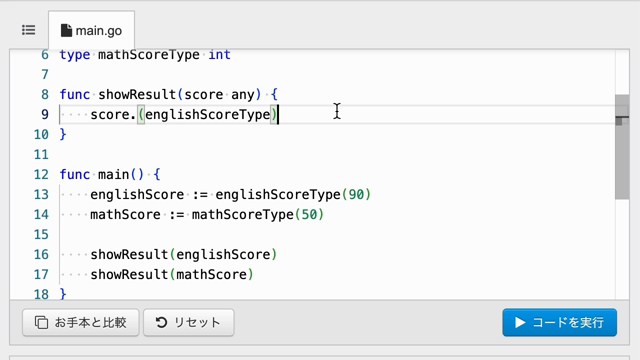This screenshot has width=640, height=360.
Task: Click the copy icon in compare button
Action: [41, 322]
